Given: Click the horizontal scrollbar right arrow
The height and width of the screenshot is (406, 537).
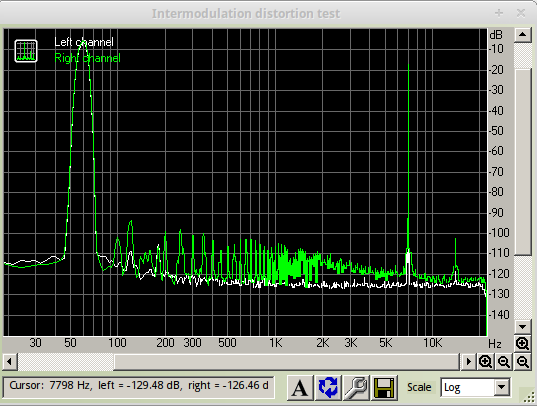Looking at the screenshot, I should [468, 361].
